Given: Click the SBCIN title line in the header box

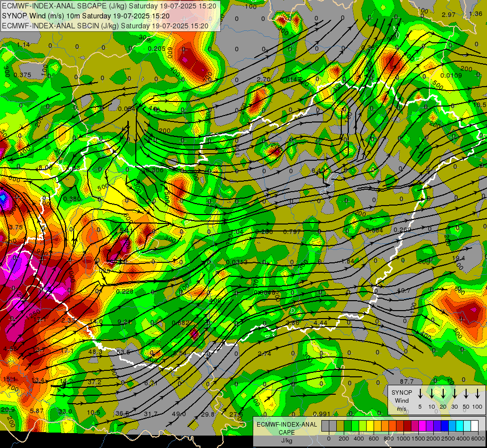Looking at the screenshot, I should click(105, 26).
